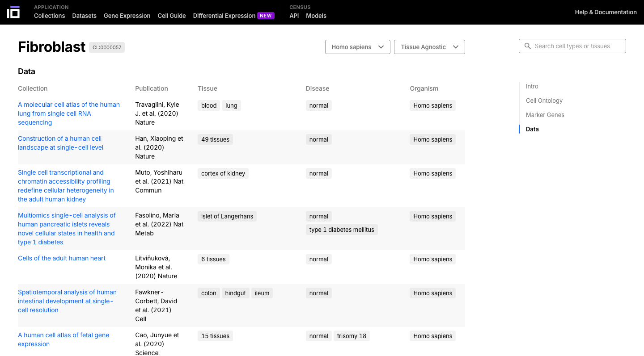Screen dimensions: 644x356
Task: Navigate to Marker Genes section
Action: pyautogui.click(x=545, y=115)
